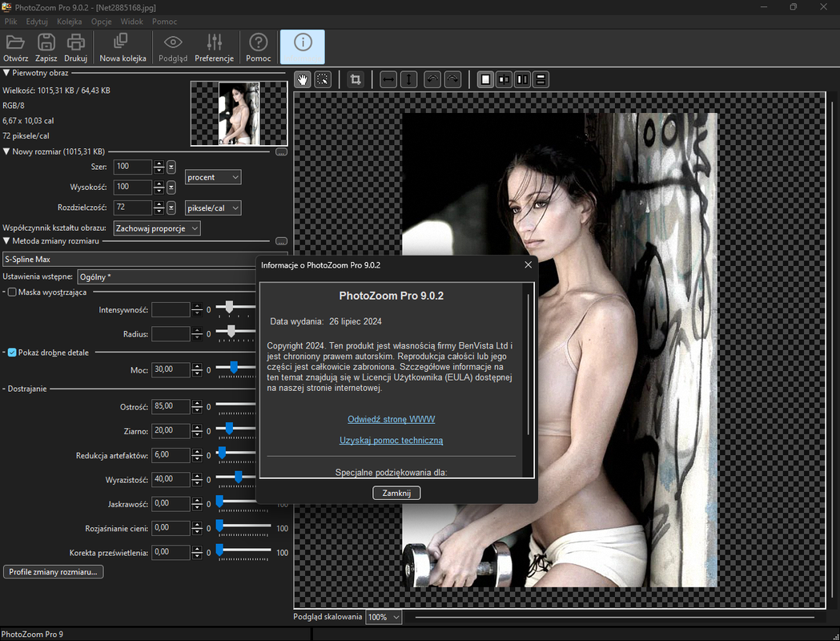Screen dimensions: 840x641
Task: Open the Uzyskaj pomoc techniczną link
Action: (x=391, y=440)
